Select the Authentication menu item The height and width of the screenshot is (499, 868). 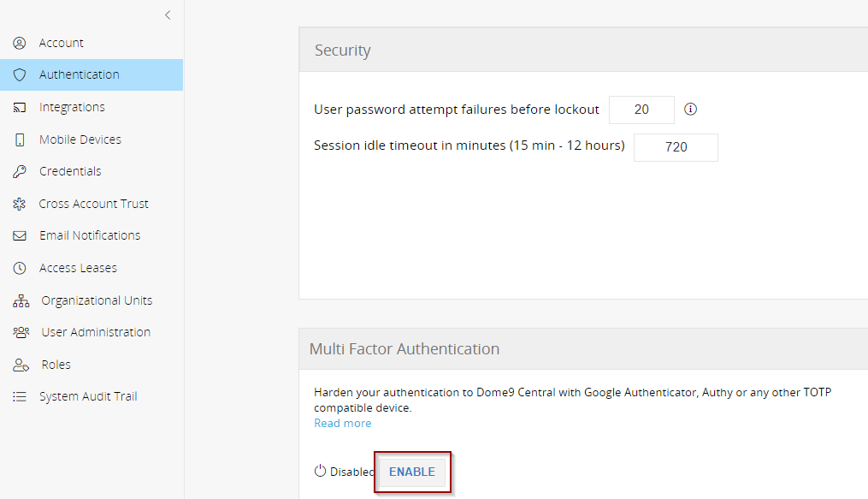pos(92,74)
